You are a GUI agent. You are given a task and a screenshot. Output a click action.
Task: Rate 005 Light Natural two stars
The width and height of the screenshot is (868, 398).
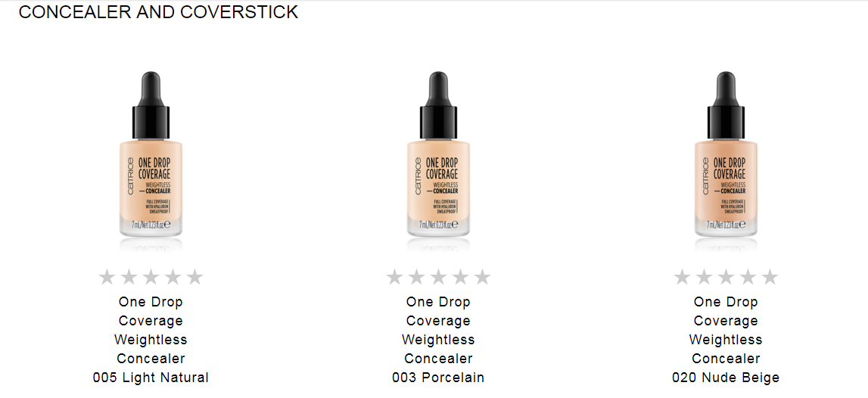coord(129,277)
